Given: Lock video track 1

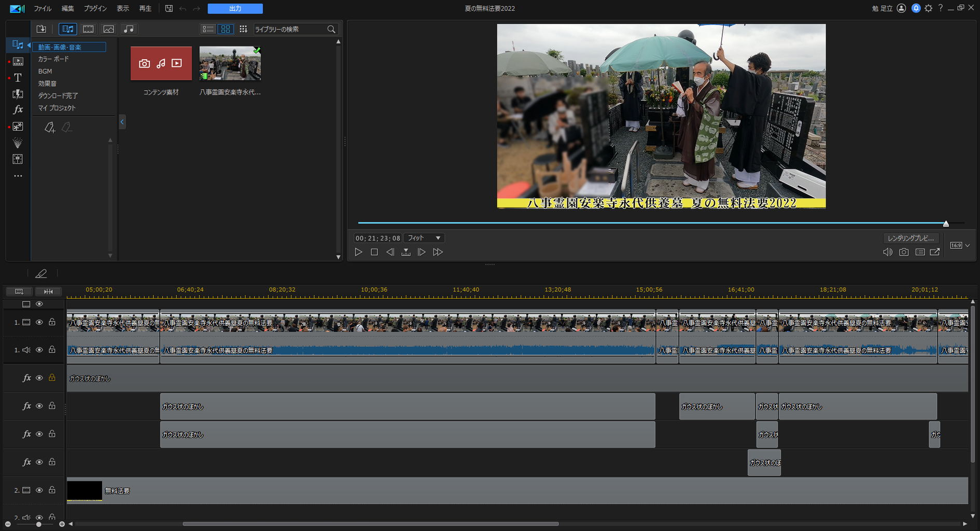Looking at the screenshot, I should [x=52, y=323].
